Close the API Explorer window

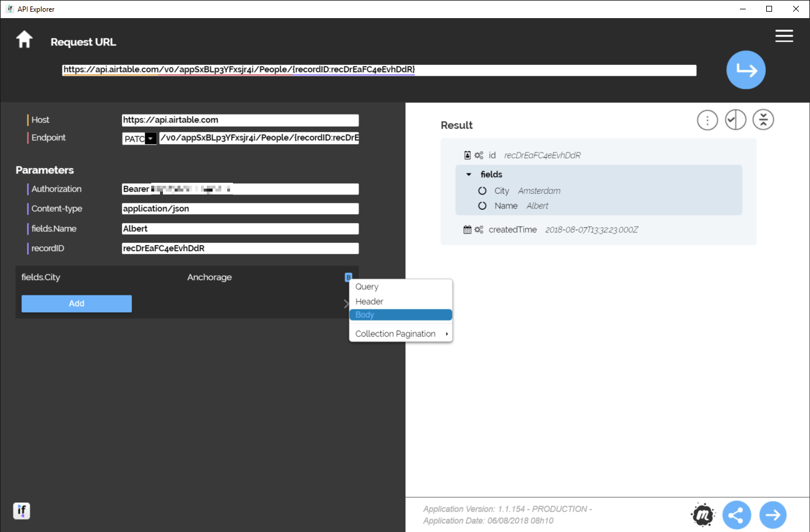pyautogui.click(x=795, y=9)
